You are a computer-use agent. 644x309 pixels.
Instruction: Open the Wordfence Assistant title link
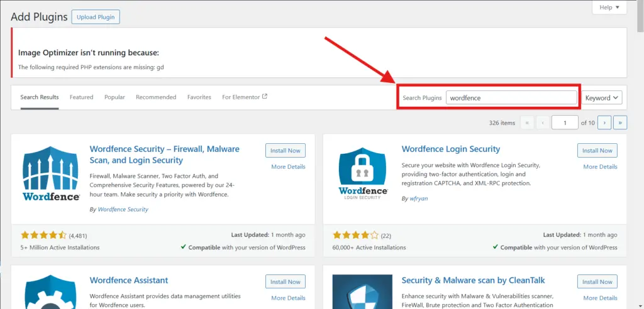click(x=129, y=280)
